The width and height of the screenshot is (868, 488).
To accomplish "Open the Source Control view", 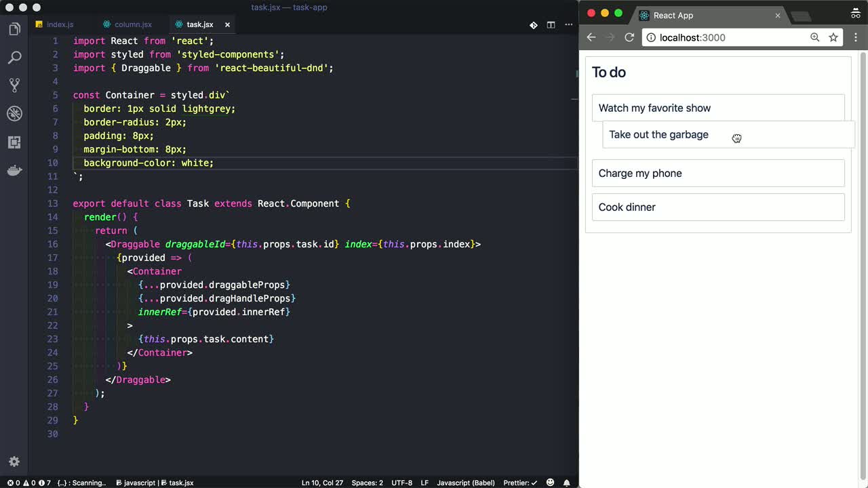I will (14, 85).
